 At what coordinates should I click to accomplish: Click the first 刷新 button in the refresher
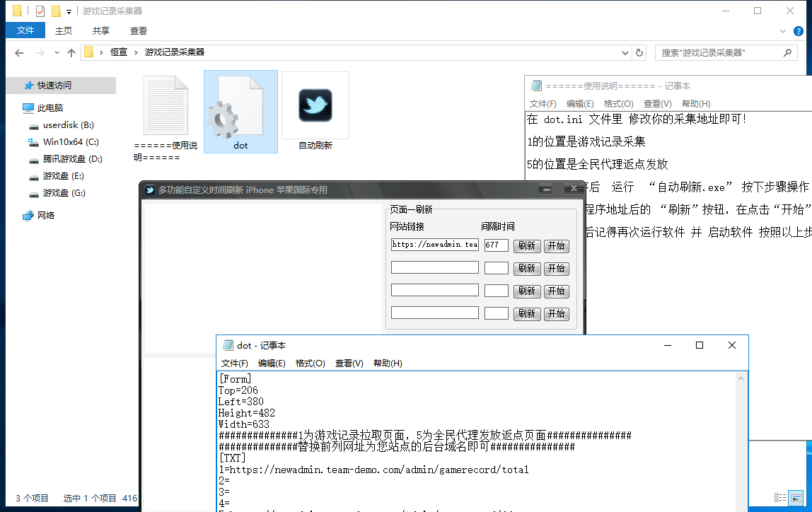[527, 245]
